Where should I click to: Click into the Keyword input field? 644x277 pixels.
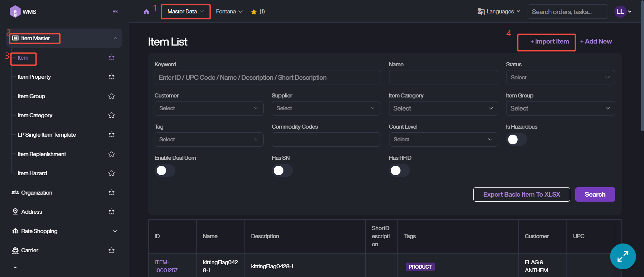(267, 77)
